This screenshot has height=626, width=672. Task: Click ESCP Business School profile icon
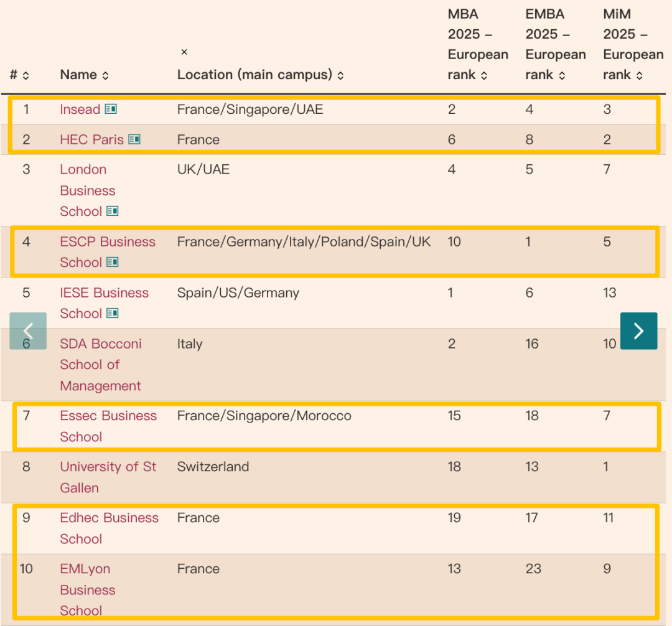pyautogui.click(x=112, y=263)
